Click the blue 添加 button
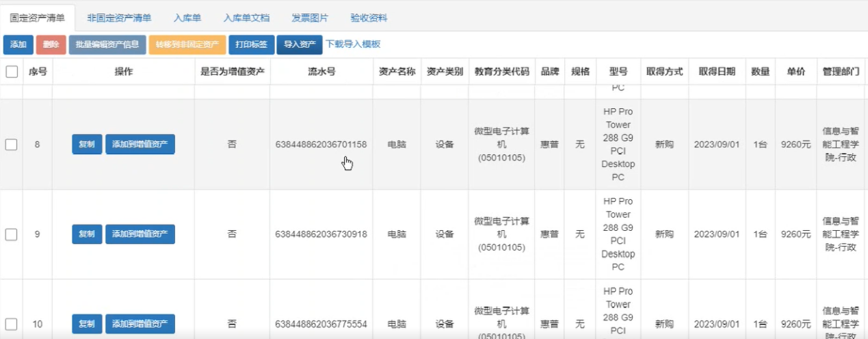Viewport: 868px width, 339px height. 18,45
